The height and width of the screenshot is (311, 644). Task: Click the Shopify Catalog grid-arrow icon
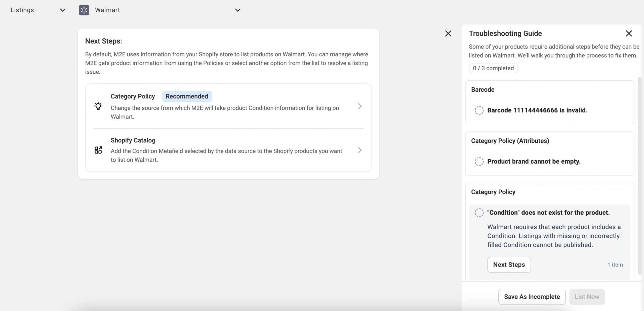point(98,150)
